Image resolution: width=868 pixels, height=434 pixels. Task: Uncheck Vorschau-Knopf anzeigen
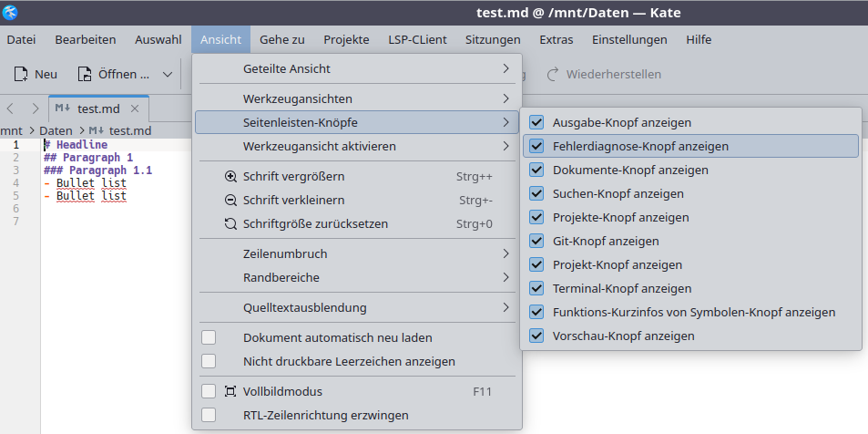coord(536,336)
